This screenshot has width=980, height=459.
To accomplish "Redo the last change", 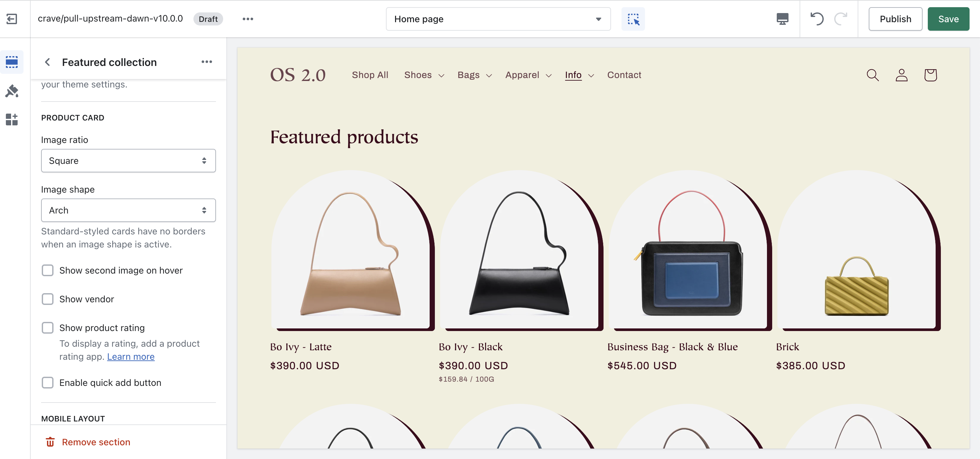I will pyautogui.click(x=841, y=19).
